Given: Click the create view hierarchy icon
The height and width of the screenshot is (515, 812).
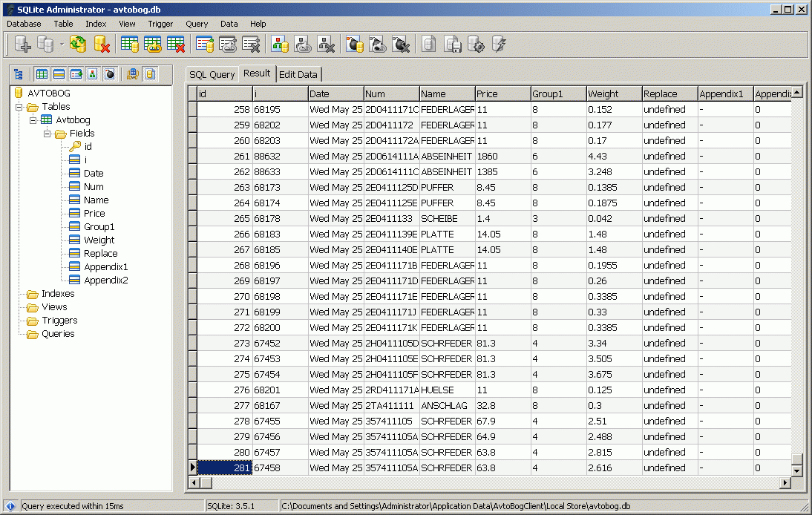Looking at the screenshot, I should coord(280,45).
